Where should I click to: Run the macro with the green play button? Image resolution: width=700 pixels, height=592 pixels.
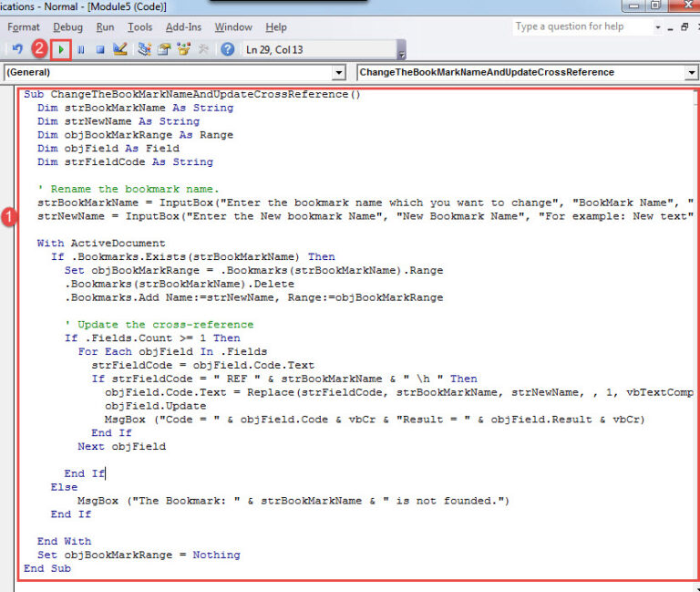click(61, 49)
